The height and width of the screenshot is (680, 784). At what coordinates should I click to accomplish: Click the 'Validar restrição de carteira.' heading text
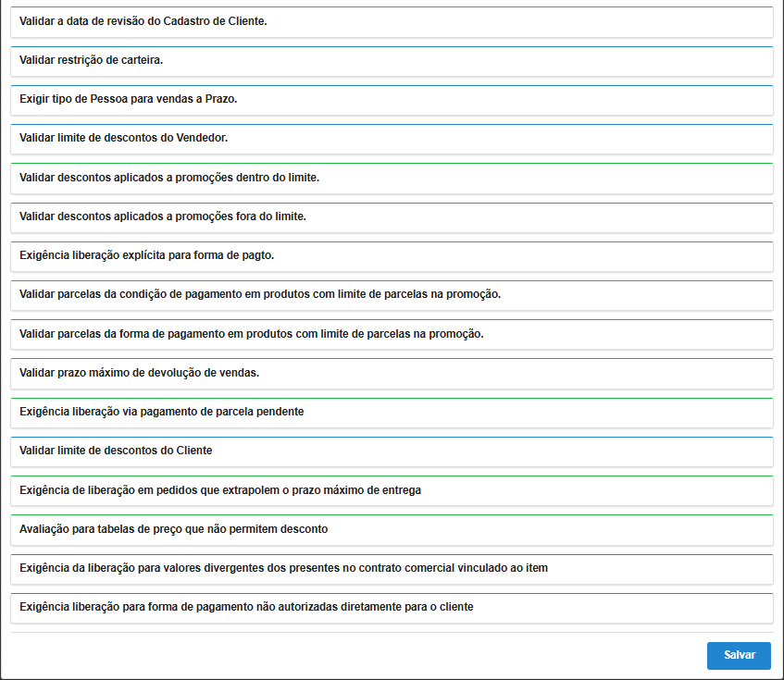pyautogui.click(x=92, y=60)
